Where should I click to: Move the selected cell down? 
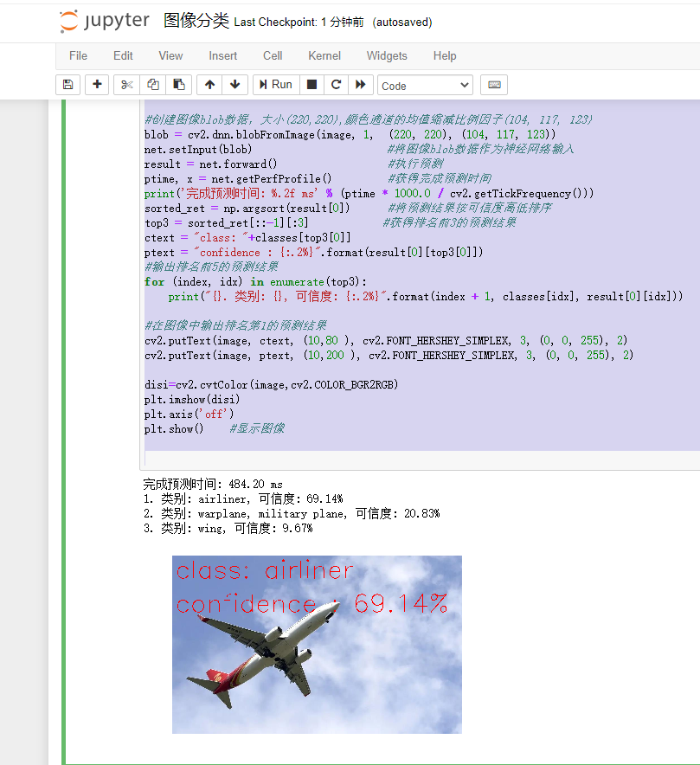(x=234, y=84)
